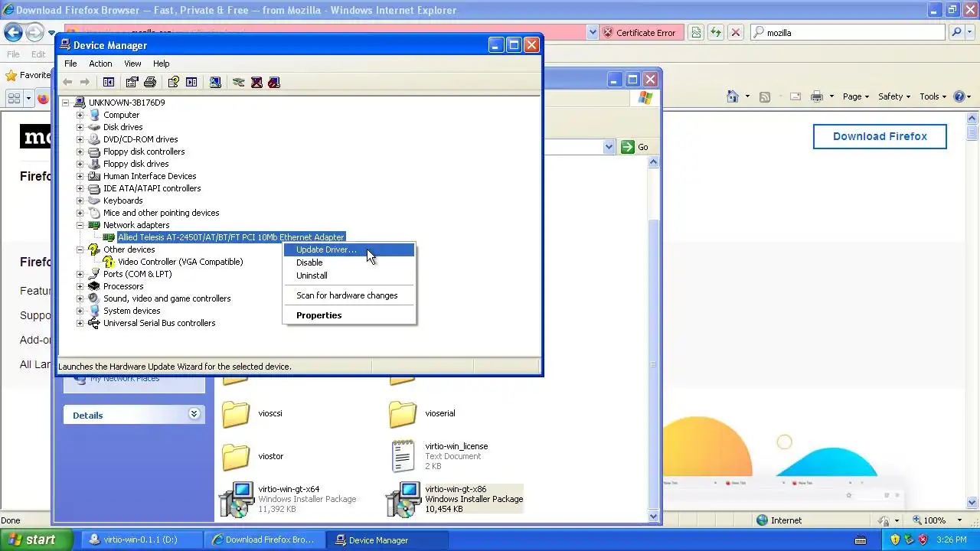Image resolution: width=980 pixels, height=551 pixels.
Task: Collapse the Network adapters node
Action: (x=80, y=225)
